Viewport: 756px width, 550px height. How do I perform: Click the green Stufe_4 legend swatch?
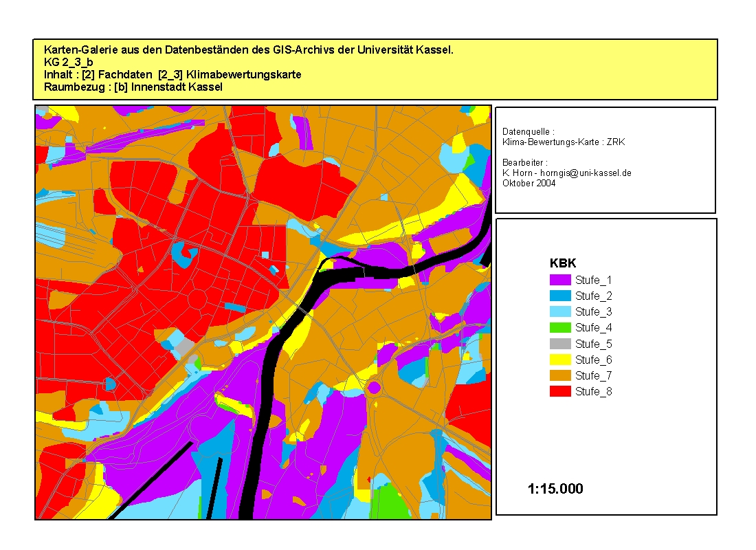560,327
